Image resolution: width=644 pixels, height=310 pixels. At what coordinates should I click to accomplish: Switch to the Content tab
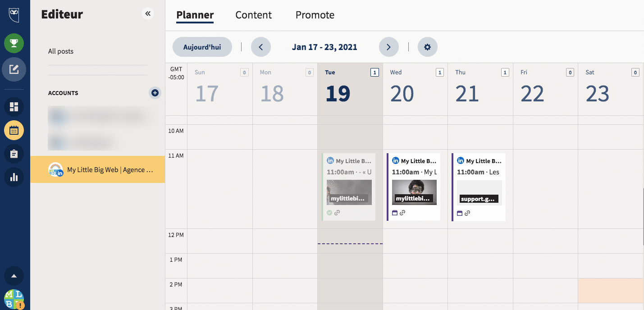point(253,15)
